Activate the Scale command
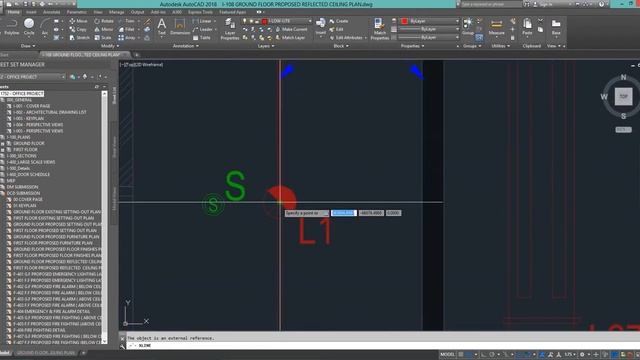Image resolution: width=640 pixels, height=360 pixels. [103, 38]
